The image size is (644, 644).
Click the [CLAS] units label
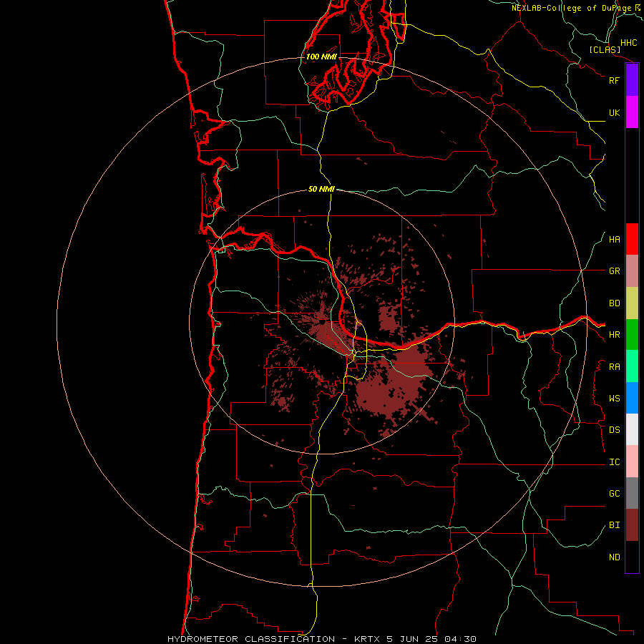tap(605, 50)
